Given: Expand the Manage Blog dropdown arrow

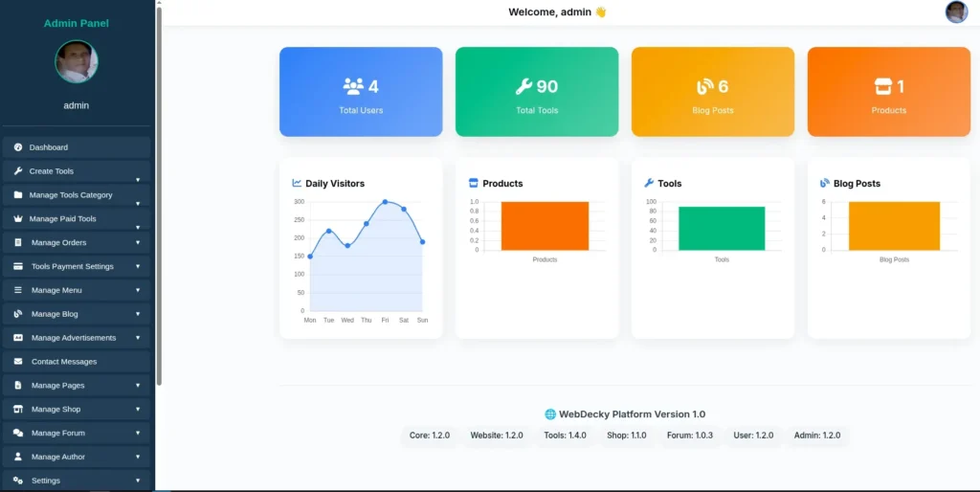Looking at the screenshot, I should (x=138, y=314).
